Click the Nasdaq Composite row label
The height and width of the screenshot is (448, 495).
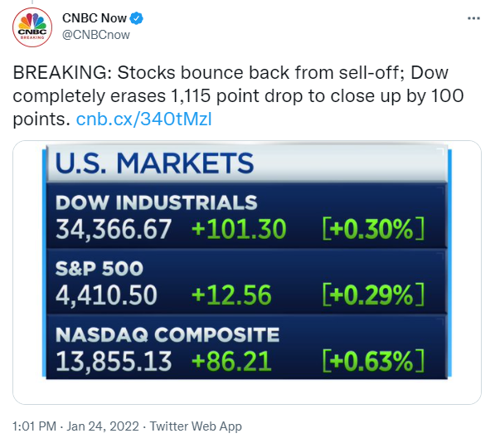pyautogui.click(x=167, y=335)
